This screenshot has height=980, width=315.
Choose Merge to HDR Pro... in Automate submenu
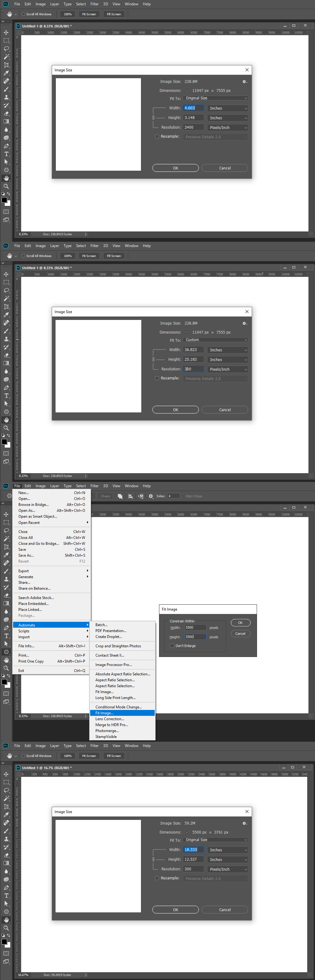(122, 725)
